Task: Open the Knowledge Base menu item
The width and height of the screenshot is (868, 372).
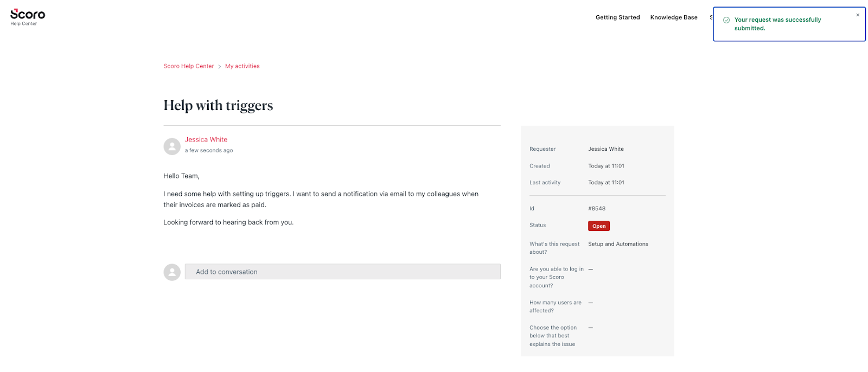Action: [x=674, y=17]
